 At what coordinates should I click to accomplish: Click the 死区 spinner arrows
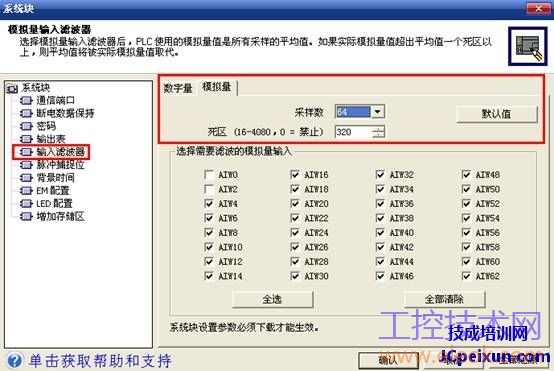point(378,132)
